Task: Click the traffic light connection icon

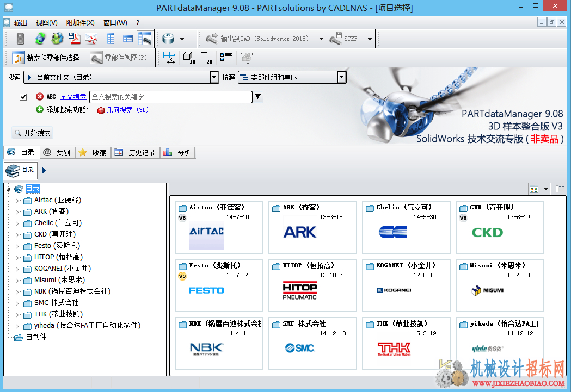Action: click(20, 39)
